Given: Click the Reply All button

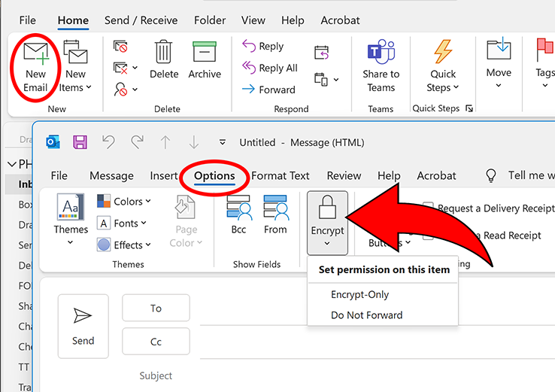Looking at the screenshot, I should (x=268, y=68).
